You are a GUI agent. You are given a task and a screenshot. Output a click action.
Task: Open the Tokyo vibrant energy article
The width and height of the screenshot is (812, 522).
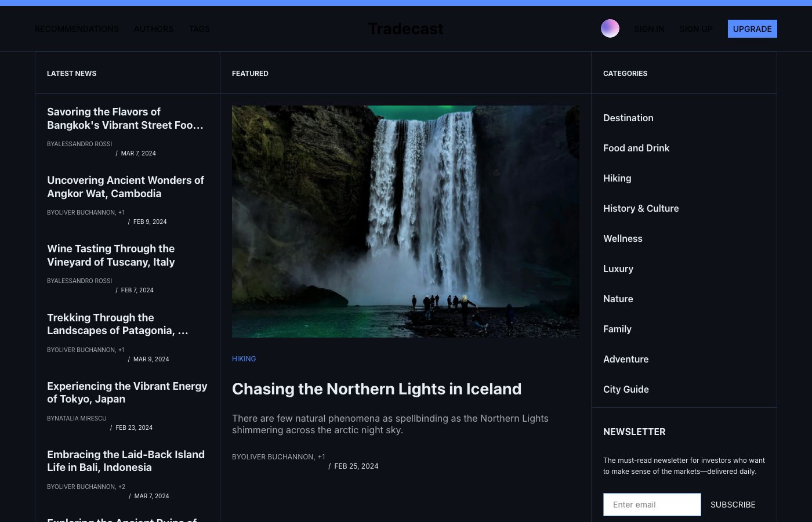coord(127,392)
